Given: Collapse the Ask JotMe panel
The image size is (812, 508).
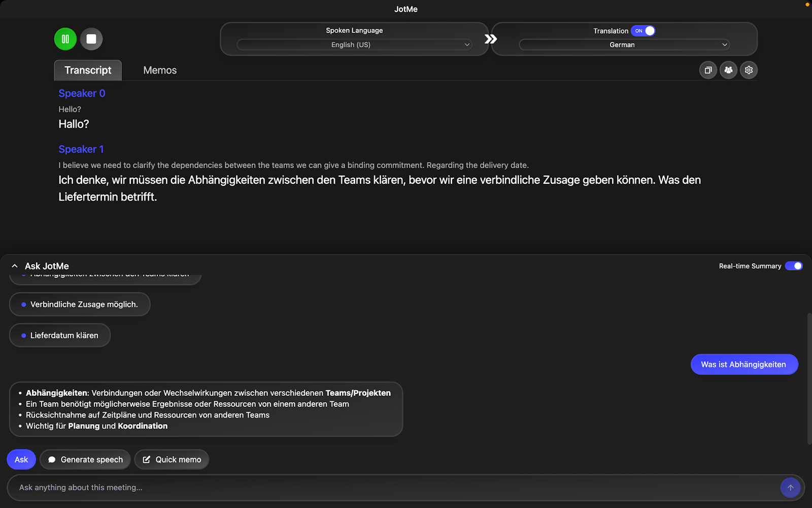Looking at the screenshot, I should pos(15,265).
